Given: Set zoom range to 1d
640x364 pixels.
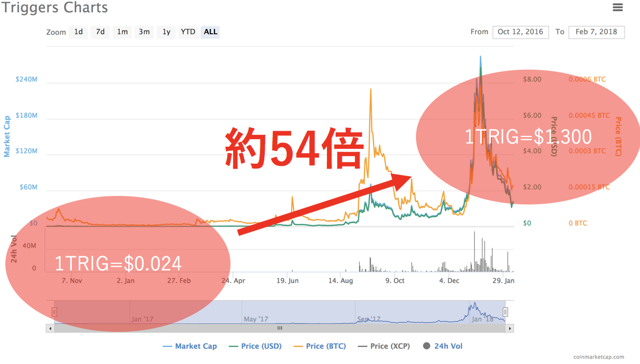Looking at the screenshot, I should [x=78, y=32].
